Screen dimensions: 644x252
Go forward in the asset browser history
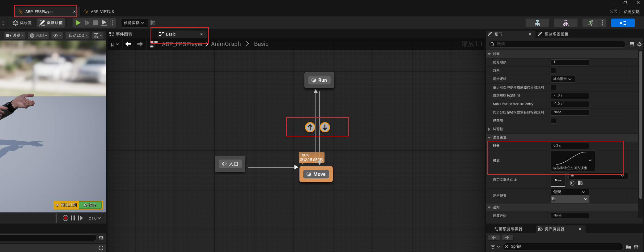coord(507,237)
